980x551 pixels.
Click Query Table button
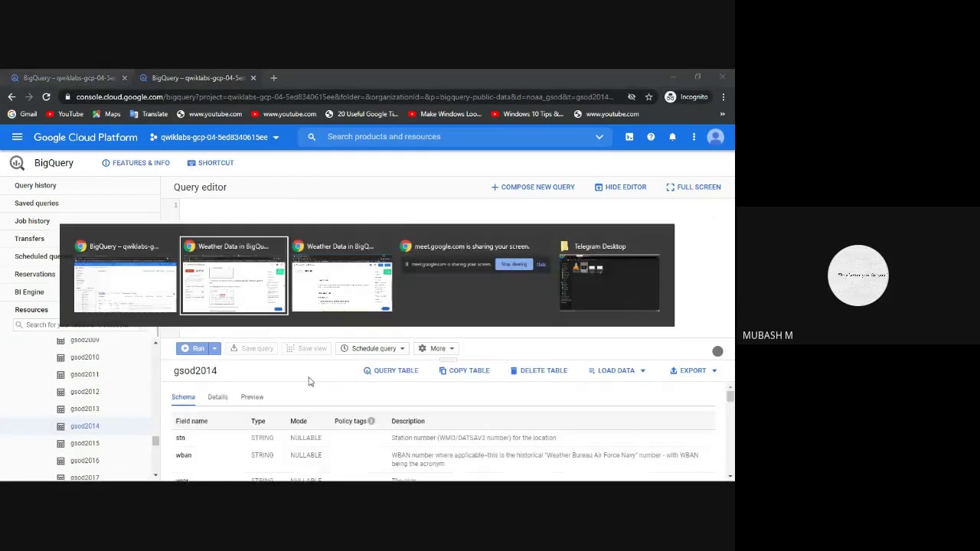[390, 370]
